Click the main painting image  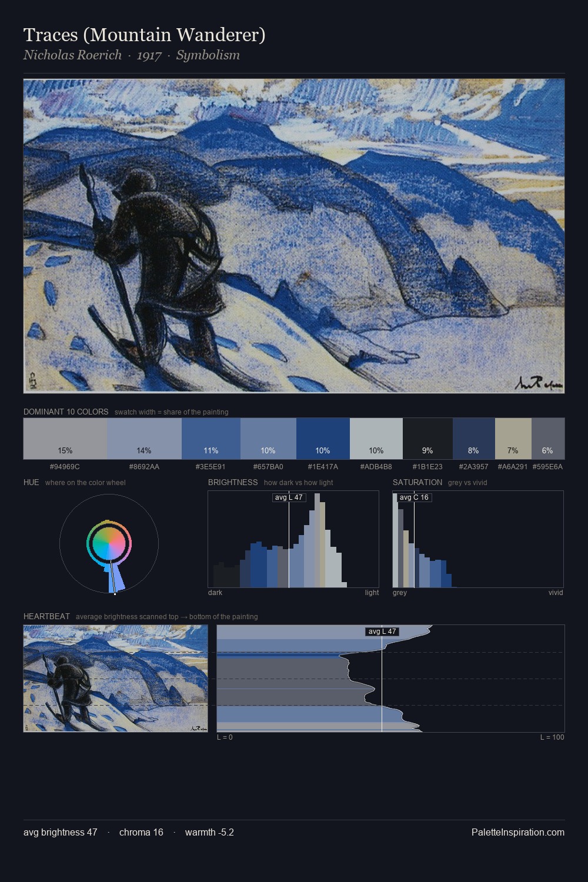tap(294, 236)
